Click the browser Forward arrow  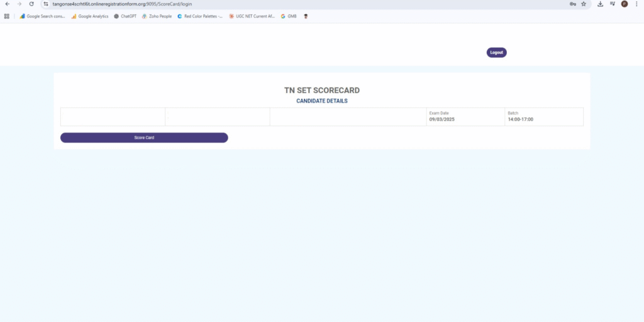pyautogui.click(x=19, y=4)
